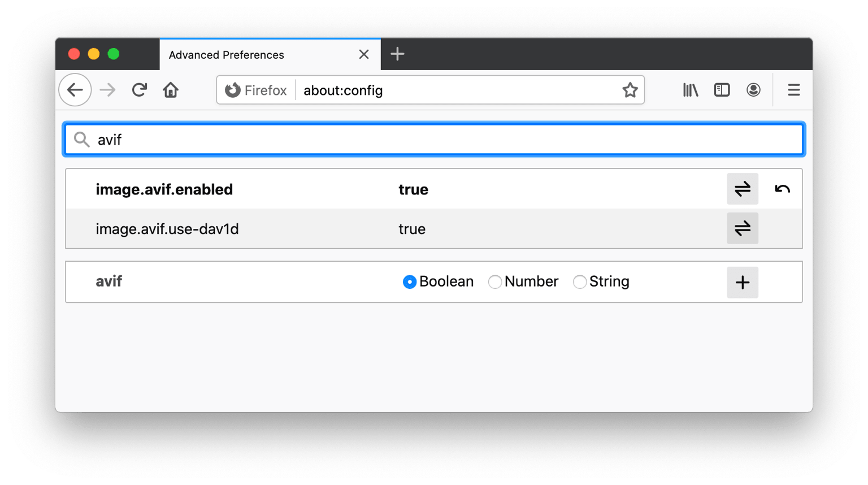Add a new avif preference
The height and width of the screenshot is (485, 868).
tap(742, 282)
